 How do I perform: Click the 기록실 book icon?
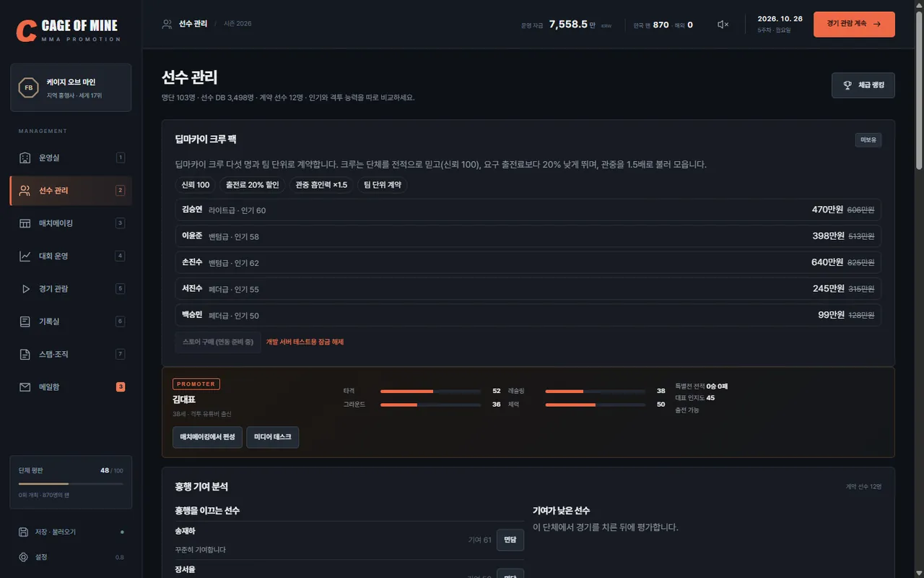pyautogui.click(x=25, y=322)
